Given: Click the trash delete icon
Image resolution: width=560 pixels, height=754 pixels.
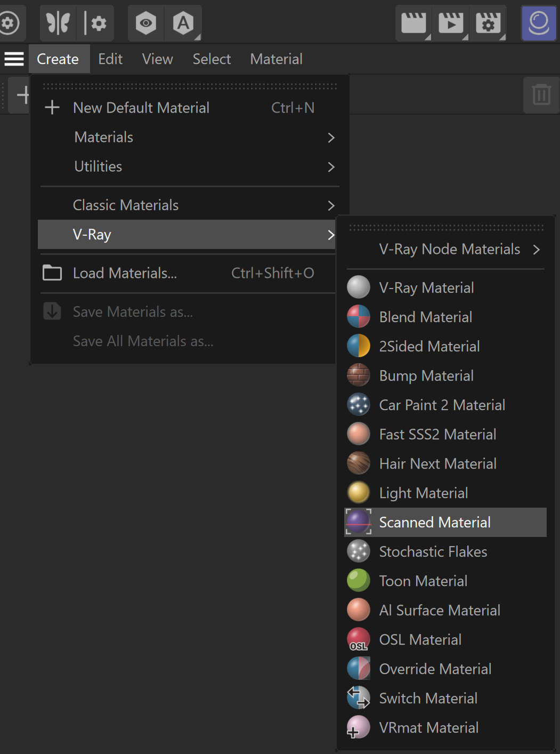Looking at the screenshot, I should 541,95.
